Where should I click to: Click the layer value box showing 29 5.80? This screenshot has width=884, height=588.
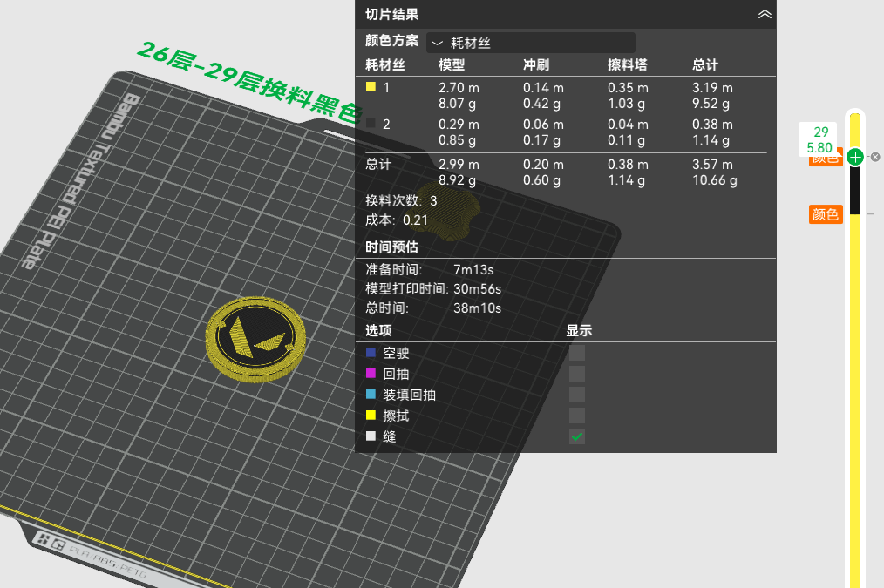click(818, 139)
